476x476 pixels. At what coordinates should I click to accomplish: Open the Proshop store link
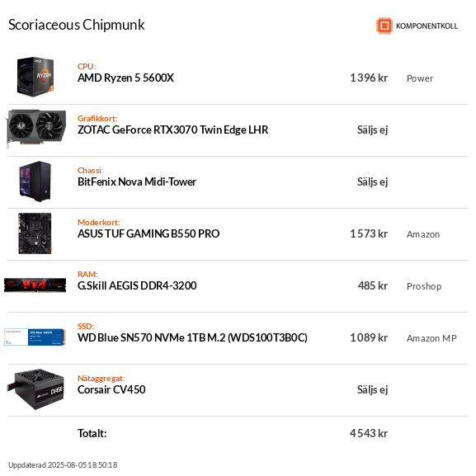[424, 286]
